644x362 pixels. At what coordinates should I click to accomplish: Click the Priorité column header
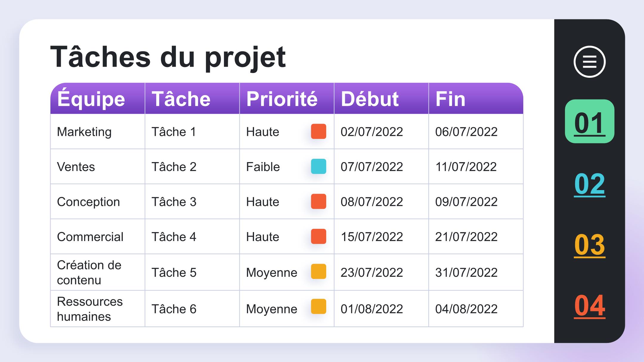287,98
